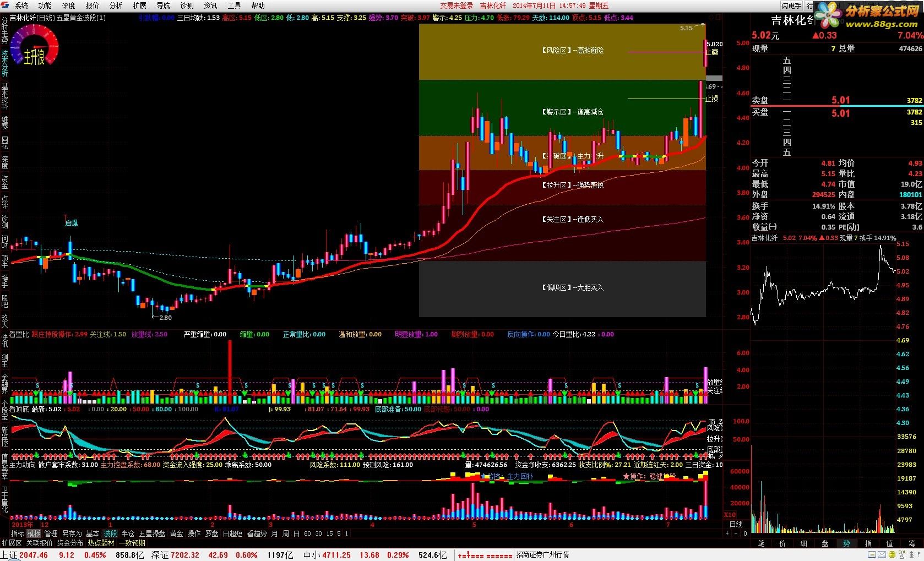This screenshot has height=561, width=924.
Task: Switch chart period to 周
Action: click(x=286, y=533)
